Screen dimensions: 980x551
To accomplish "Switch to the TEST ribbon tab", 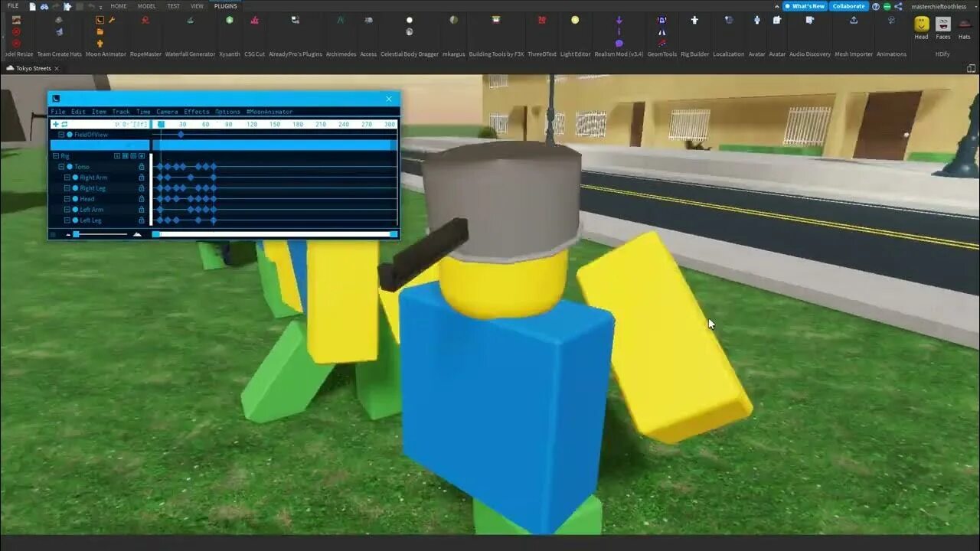I will 174,6.
